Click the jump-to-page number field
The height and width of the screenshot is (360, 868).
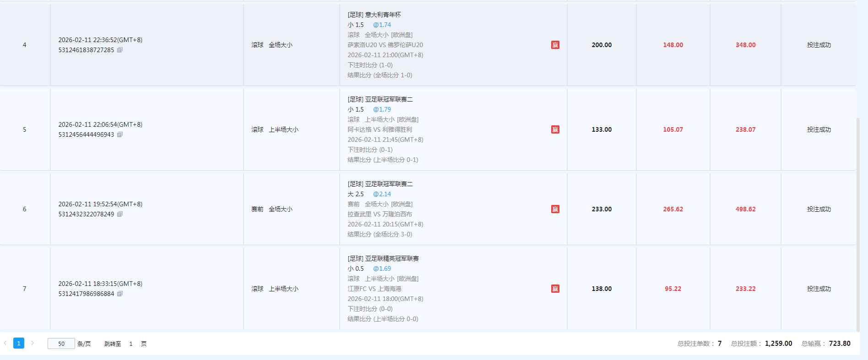tap(131, 344)
